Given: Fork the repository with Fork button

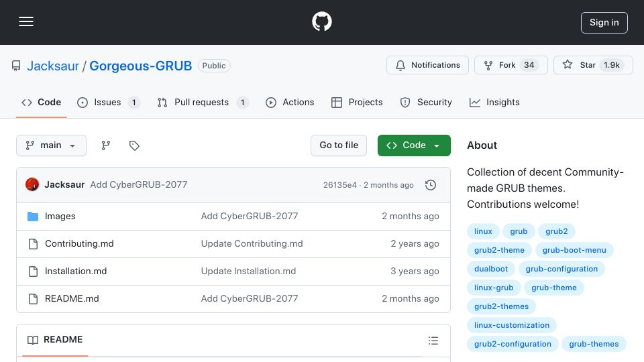Looking at the screenshot, I should pyautogui.click(x=511, y=65).
